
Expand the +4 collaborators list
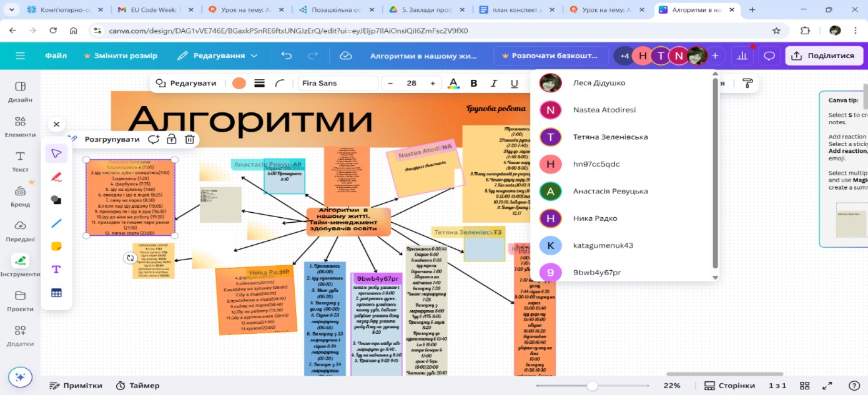(624, 56)
